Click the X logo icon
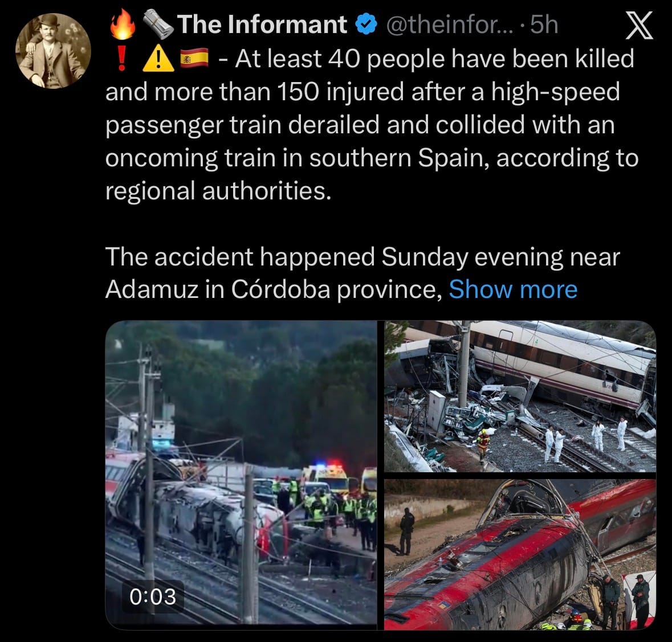This screenshot has height=642, width=672. [x=639, y=25]
